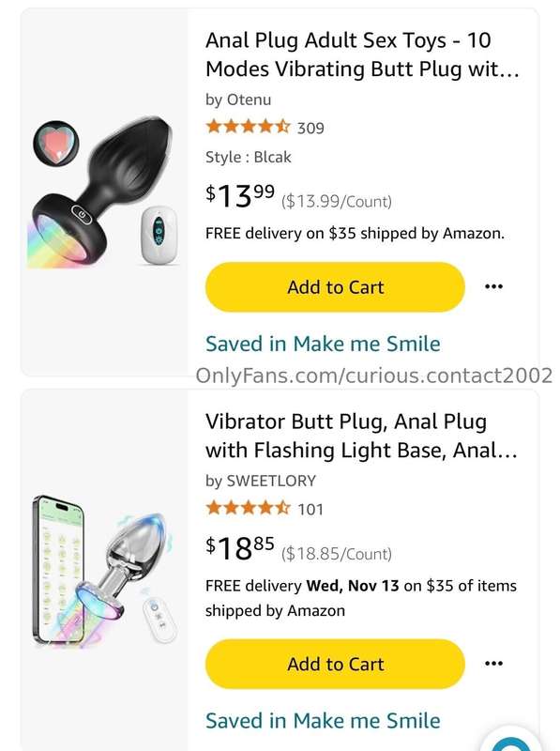Screen dimensions: 560x751
Task: Open the first item's Saved in Make me Smile link
Action: pos(323,344)
